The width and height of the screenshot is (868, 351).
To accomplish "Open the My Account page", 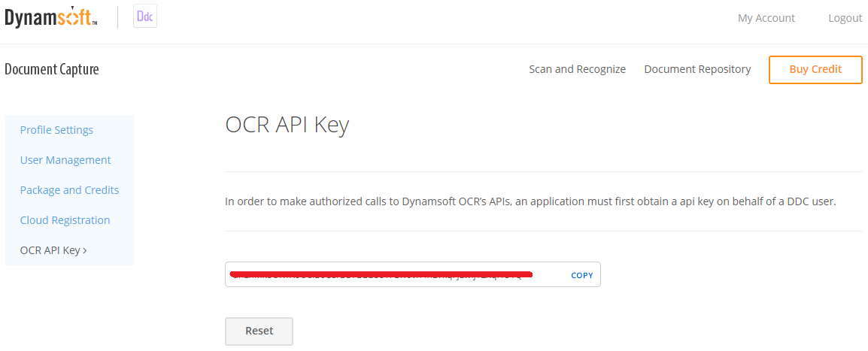I will (766, 18).
